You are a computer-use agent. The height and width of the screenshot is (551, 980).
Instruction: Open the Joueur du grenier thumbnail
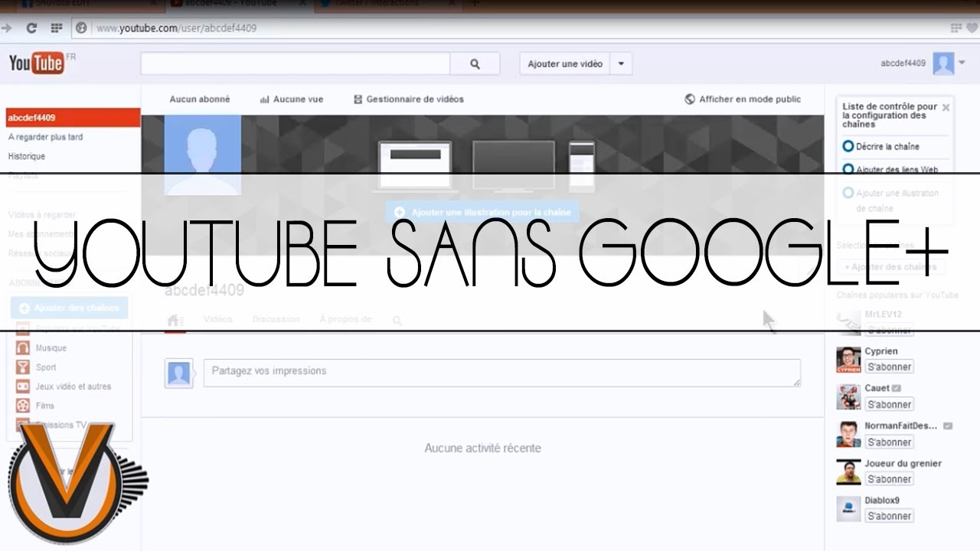(848, 471)
